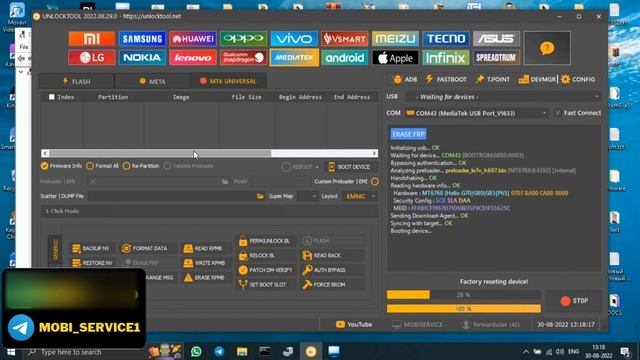
Task: Select the Huawei brand icon
Action: pos(193,39)
